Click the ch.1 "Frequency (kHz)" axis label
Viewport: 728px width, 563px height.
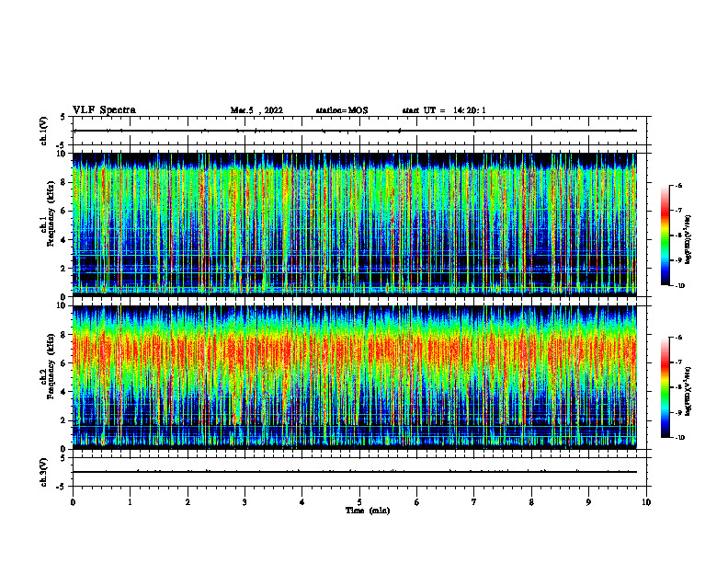[51, 213]
